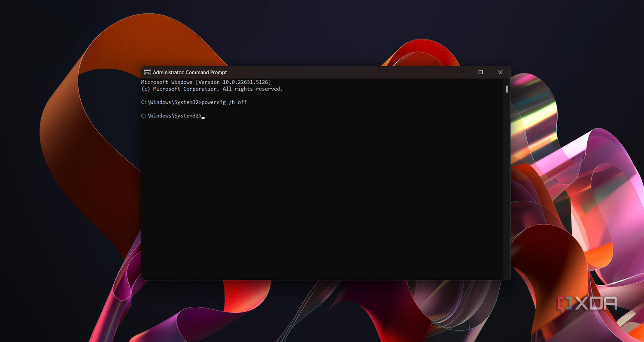
Task: Click the version number 10.0.22631.5126
Action: pos(246,82)
